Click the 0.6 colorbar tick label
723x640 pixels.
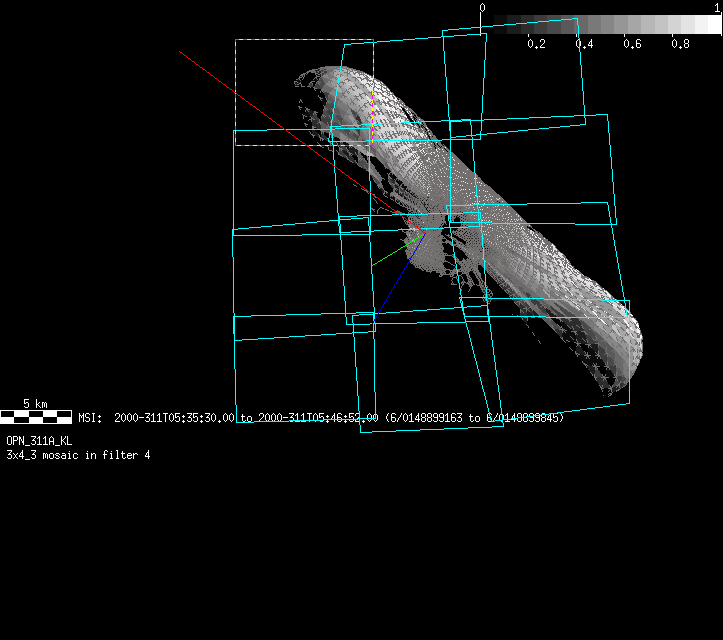tap(632, 44)
